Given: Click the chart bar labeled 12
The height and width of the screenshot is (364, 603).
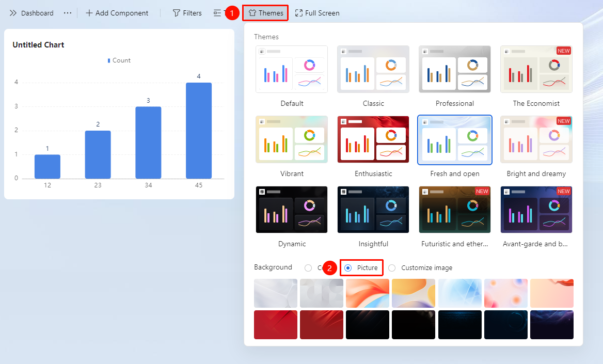Looking at the screenshot, I should click(47, 167).
